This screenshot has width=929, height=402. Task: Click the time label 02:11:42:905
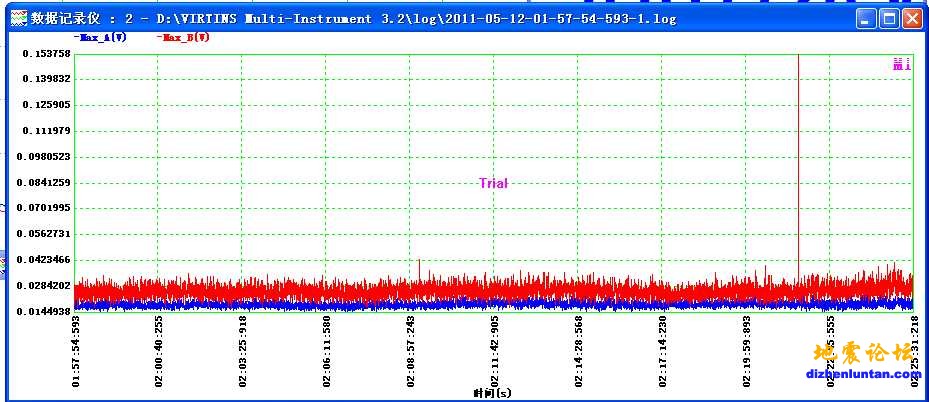495,350
